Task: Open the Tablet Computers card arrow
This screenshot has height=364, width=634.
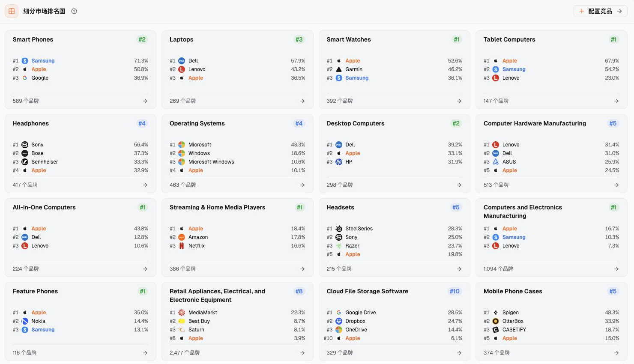Action: point(616,101)
